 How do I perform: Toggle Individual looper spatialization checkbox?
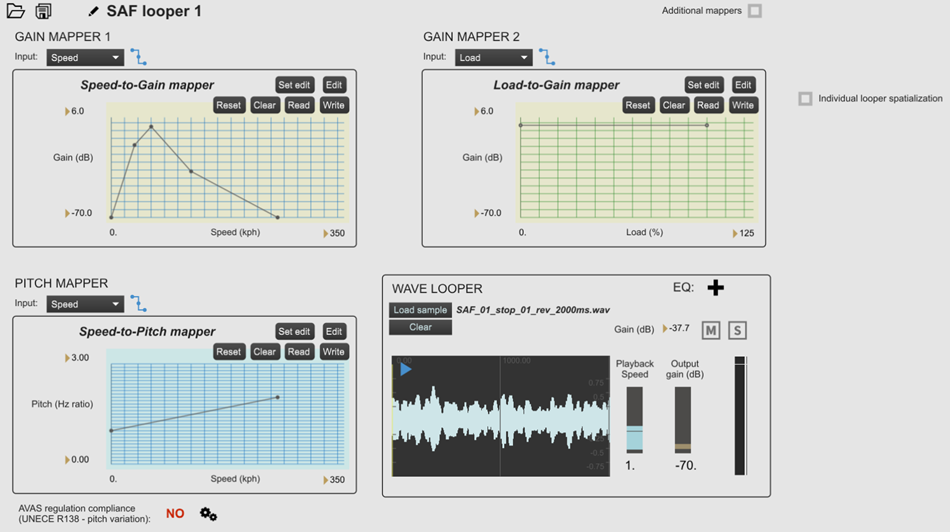(x=805, y=98)
